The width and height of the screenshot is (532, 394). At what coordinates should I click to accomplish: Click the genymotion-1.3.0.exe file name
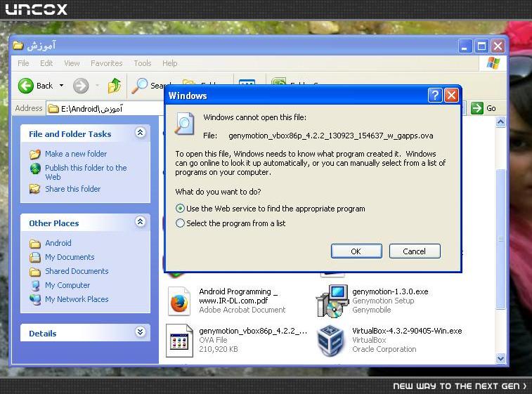390,291
